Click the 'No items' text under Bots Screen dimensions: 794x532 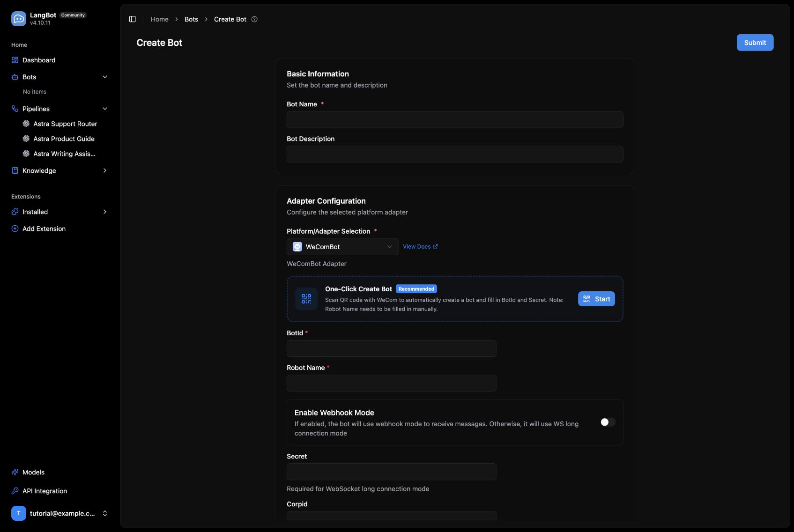pyautogui.click(x=35, y=92)
